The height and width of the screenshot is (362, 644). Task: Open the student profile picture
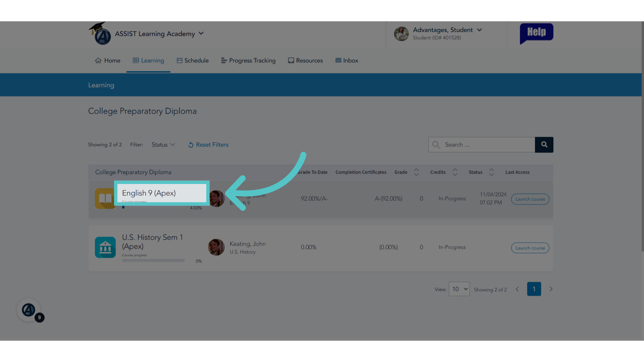click(x=401, y=34)
